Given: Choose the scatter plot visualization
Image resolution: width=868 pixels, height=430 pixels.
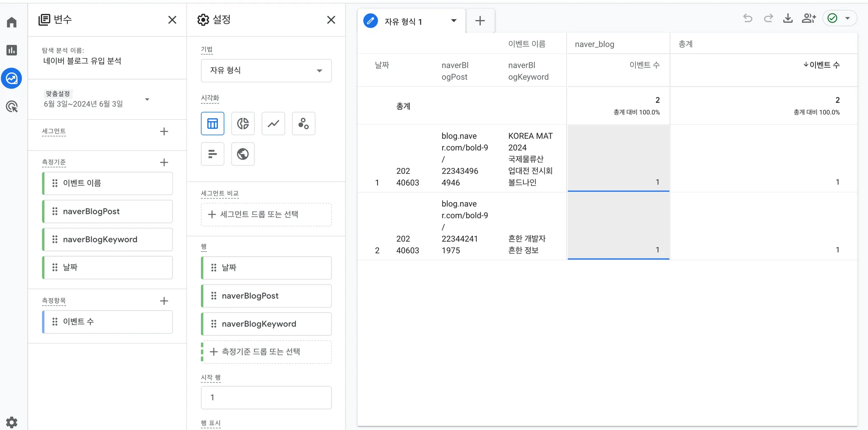Looking at the screenshot, I should (x=303, y=123).
